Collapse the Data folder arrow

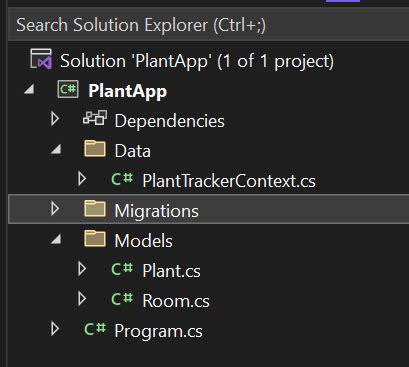click(56, 149)
